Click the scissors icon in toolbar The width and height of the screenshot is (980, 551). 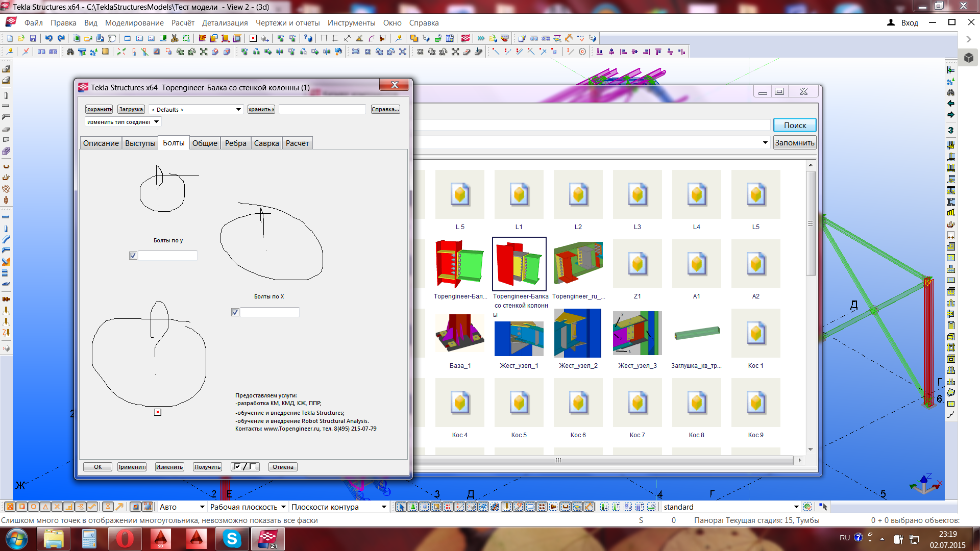pos(175,38)
